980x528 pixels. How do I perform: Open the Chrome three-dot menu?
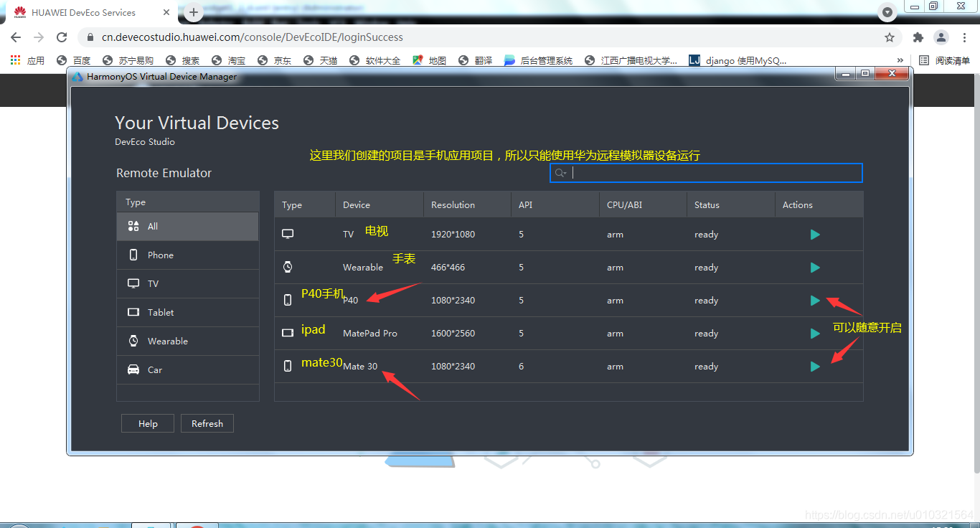[x=963, y=37]
